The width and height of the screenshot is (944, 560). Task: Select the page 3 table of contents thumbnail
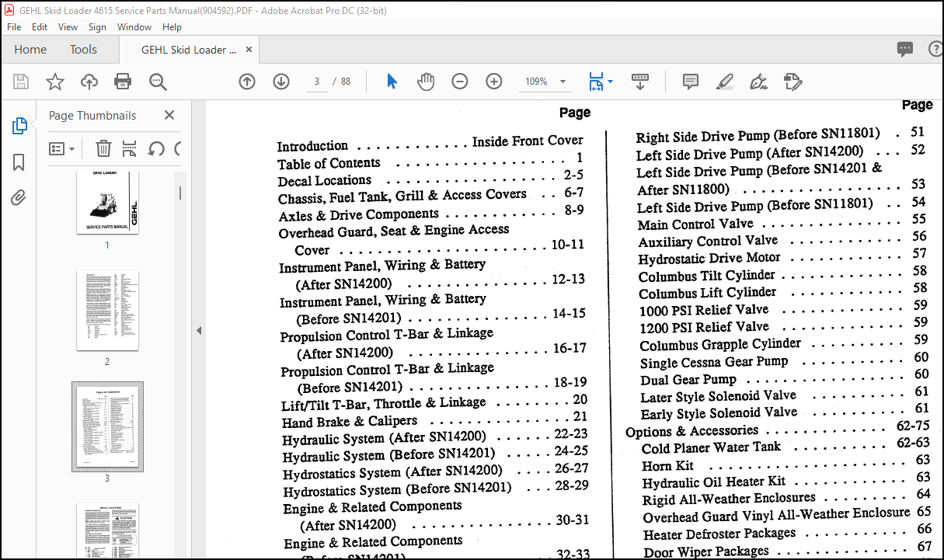107,426
